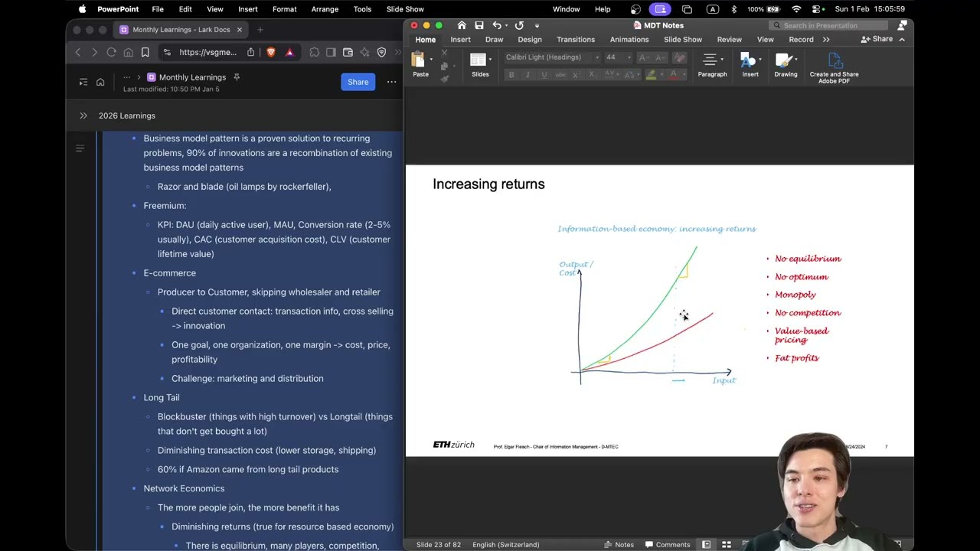Collapse the PowerPoint ribbon with chevron
This screenshot has height=551, width=980.
pyautogui.click(x=902, y=39)
